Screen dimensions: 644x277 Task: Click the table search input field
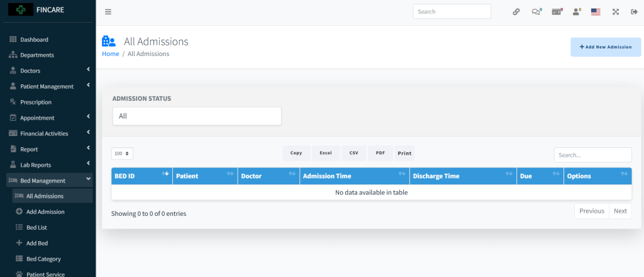coord(592,155)
